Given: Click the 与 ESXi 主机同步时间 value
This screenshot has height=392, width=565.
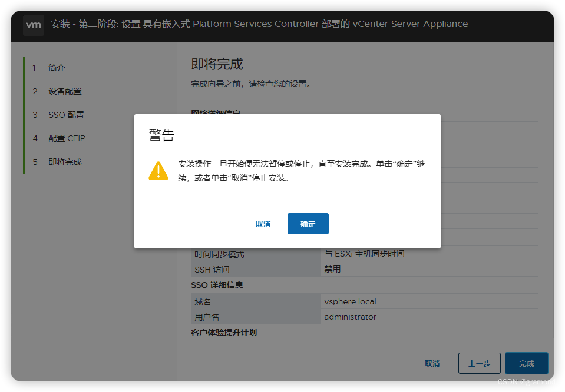Looking at the screenshot, I should [x=364, y=254].
